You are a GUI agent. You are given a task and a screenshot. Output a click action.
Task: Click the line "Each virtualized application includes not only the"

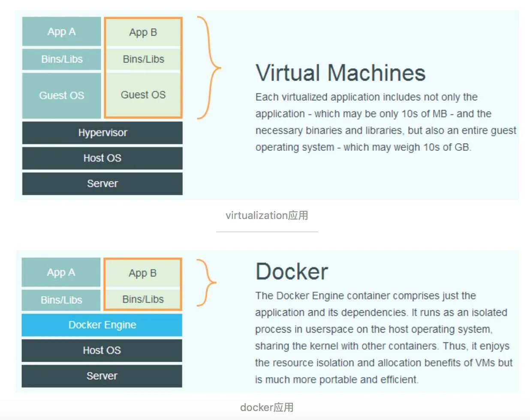pos(367,97)
